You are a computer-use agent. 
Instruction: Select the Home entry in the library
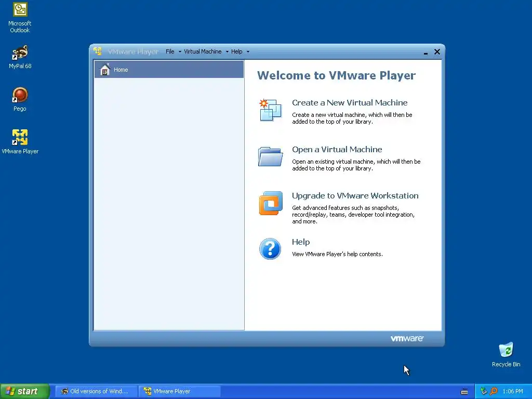pos(169,70)
